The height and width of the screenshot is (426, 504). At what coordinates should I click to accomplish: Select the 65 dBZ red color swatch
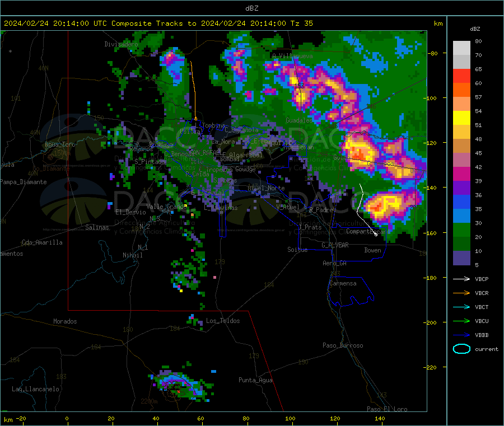pos(461,76)
